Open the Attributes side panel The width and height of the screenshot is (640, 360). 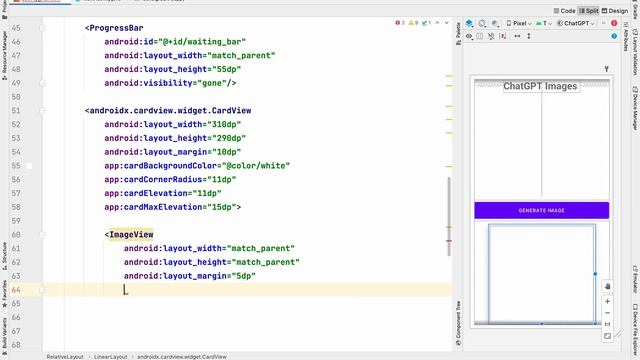[625, 37]
